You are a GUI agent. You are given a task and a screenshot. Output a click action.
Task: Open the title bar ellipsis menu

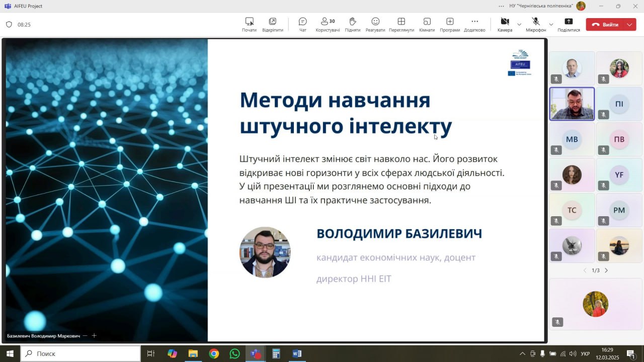pyautogui.click(x=501, y=6)
